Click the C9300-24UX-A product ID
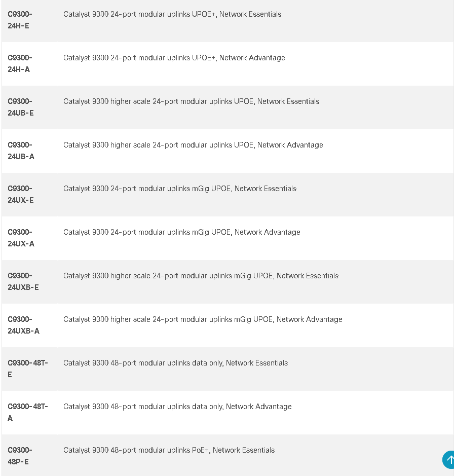Image resolution: width=454 pixels, height=476 pixels. point(21,238)
